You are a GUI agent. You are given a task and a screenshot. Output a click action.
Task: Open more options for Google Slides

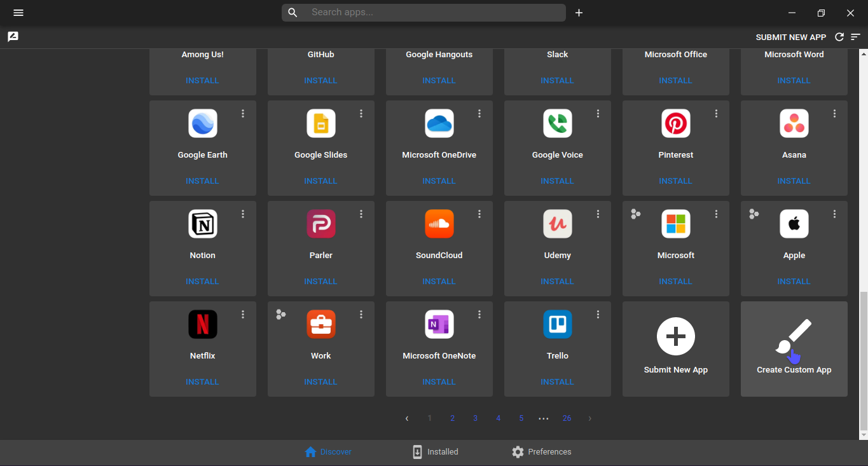[361, 114]
